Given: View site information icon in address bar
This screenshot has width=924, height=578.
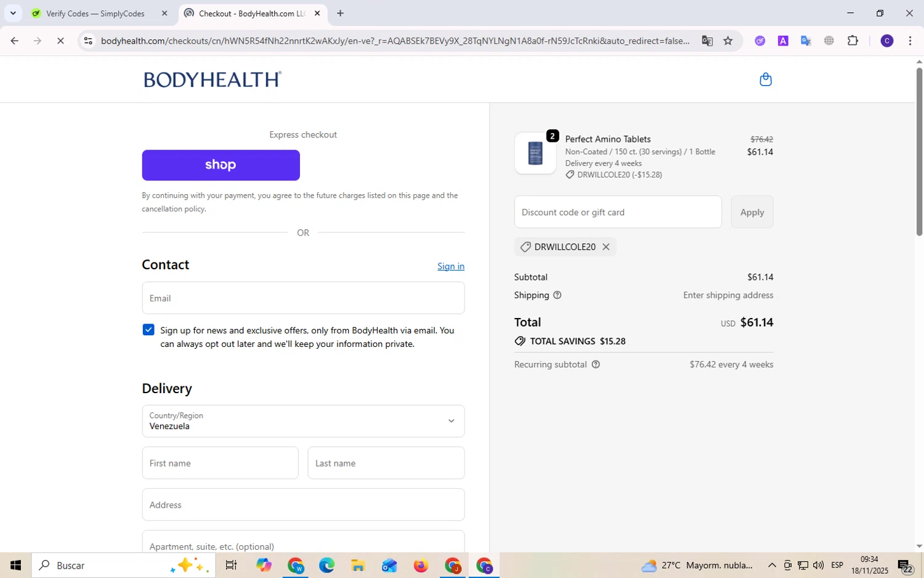Looking at the screenshot, I should (x=88, y=41).
